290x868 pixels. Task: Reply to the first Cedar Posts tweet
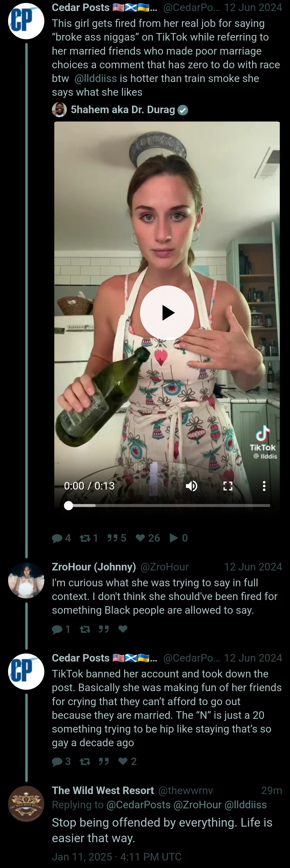[x=61, y=538]
